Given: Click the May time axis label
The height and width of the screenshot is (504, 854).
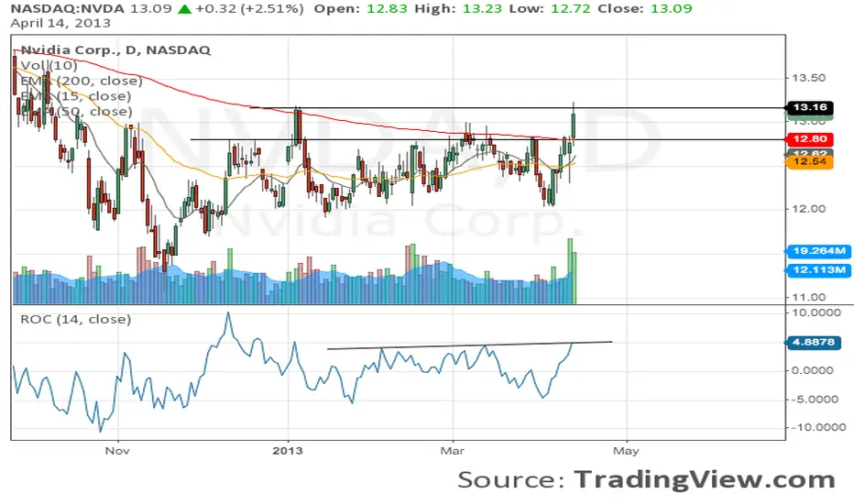Looking at the screenshot, I should 627,451.
